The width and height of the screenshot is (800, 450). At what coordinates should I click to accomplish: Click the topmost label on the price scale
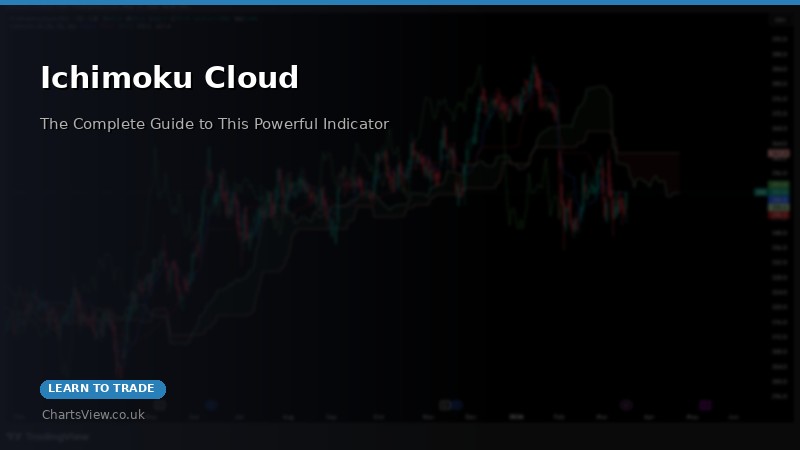(778, 20)
